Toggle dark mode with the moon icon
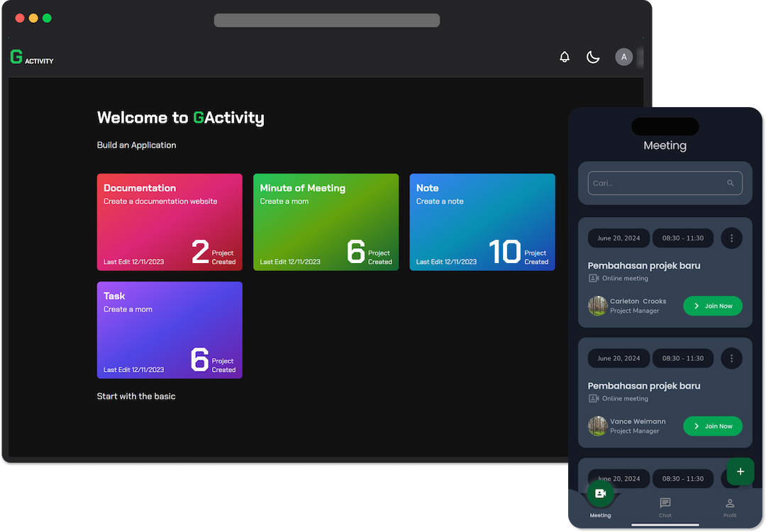The width and height of the screenshot is (766, 532). click(593, 57)
